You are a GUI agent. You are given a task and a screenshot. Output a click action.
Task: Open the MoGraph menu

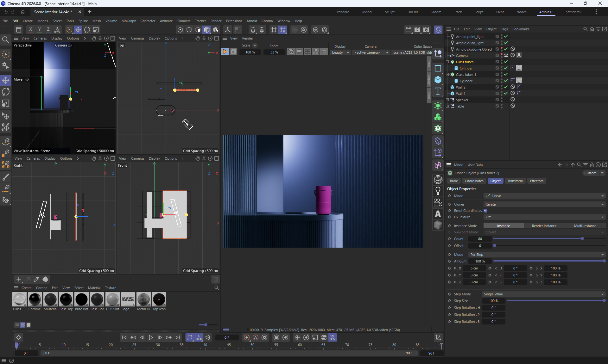click(x=129, y=21)
